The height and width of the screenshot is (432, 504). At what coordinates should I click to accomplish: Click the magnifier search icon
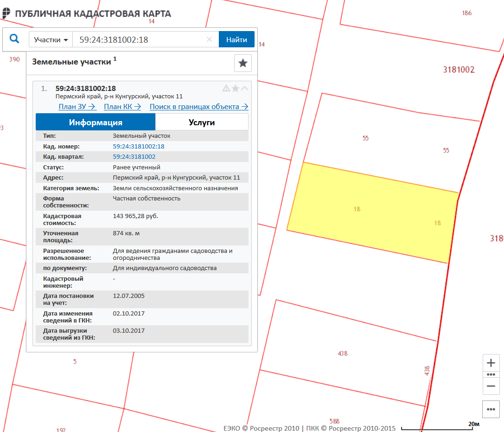(14, 39)
